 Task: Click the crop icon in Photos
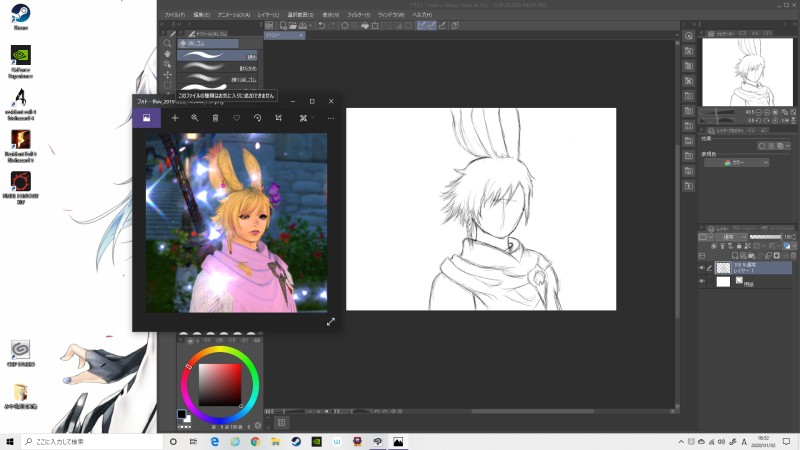(279, 118)
